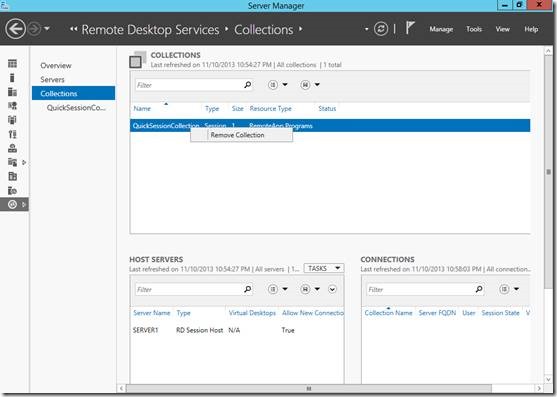Click the fourth sidebar role icon
Viewport: 557px width, 397px height.
click(x=12, y=106)
